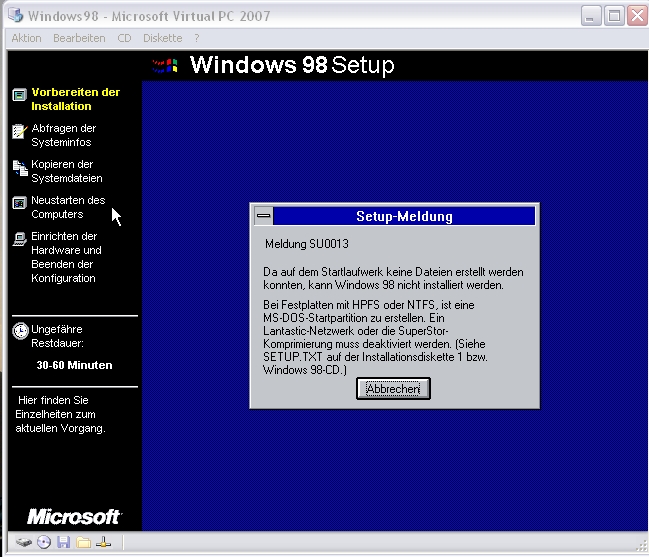
Task: Click the CD drive status bar icon
Action: [x=44, y=542]
